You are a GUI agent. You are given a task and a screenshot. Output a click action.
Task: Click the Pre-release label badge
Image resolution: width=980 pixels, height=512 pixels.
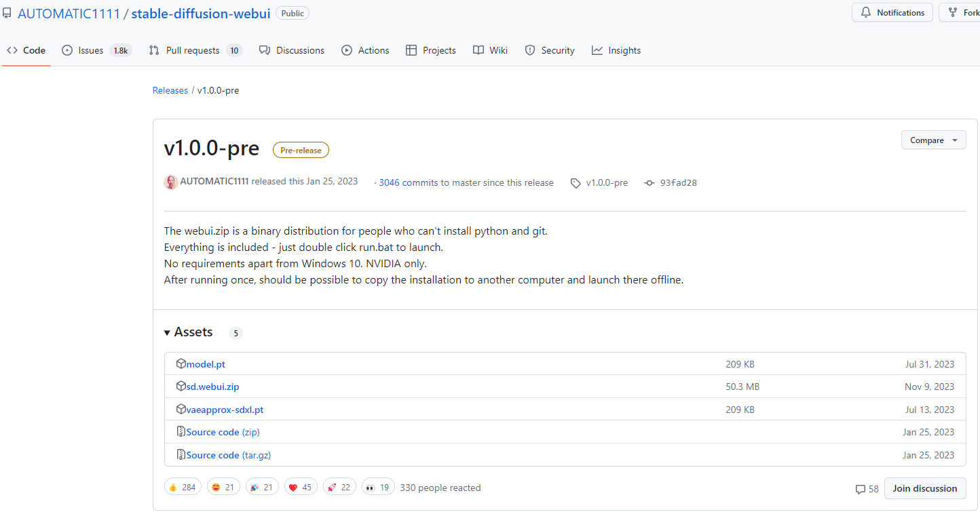301,150
